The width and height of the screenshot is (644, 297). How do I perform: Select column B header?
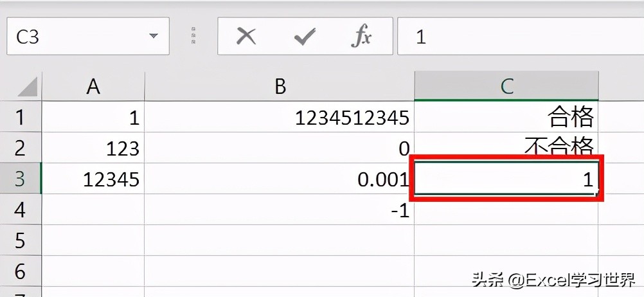click(280, 86)
